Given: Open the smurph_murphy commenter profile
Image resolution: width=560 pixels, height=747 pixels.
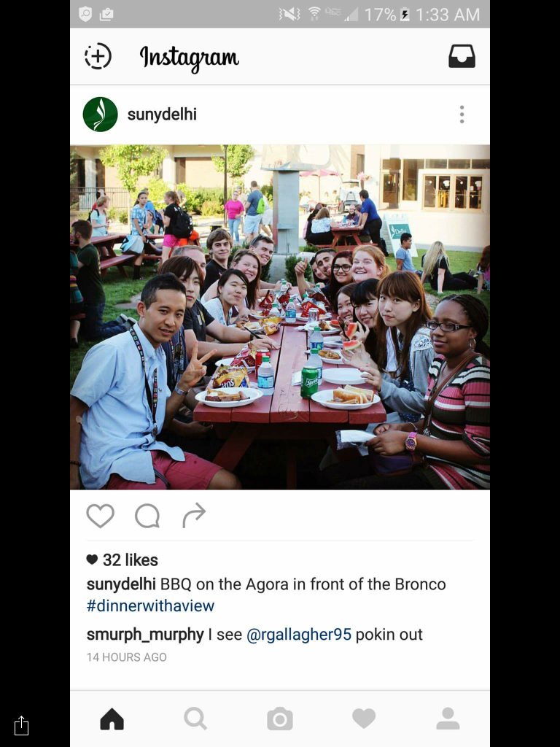Looking at the screenshot, I should (x=145, y=634).
